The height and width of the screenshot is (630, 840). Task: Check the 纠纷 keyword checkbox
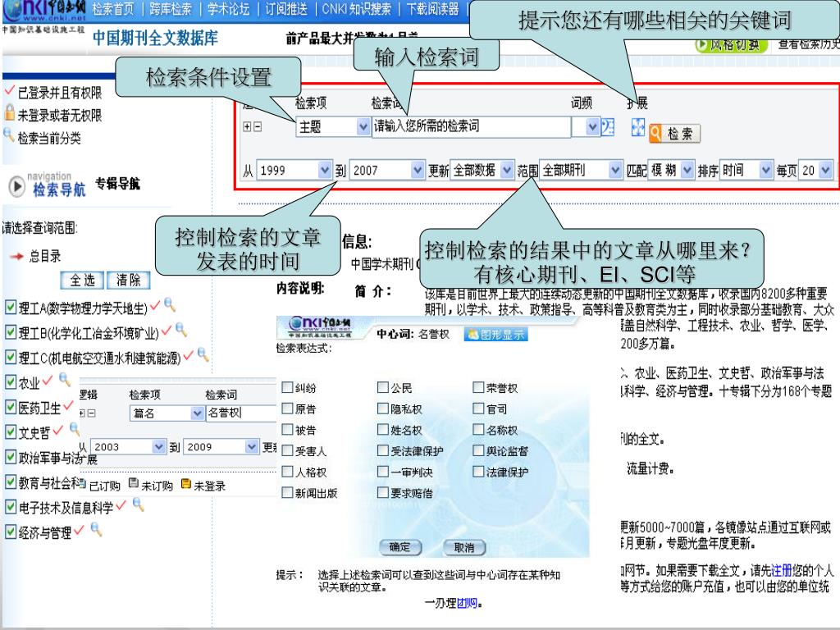click(288, 387)
